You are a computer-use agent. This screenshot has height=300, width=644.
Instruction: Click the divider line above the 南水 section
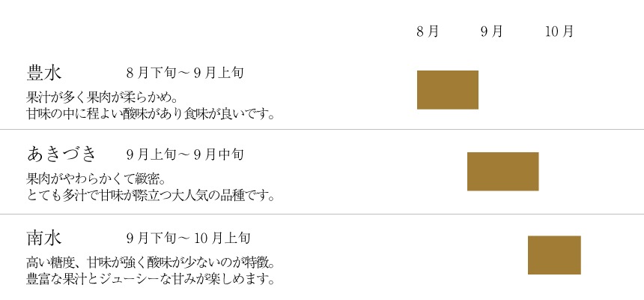pos(322,214)
